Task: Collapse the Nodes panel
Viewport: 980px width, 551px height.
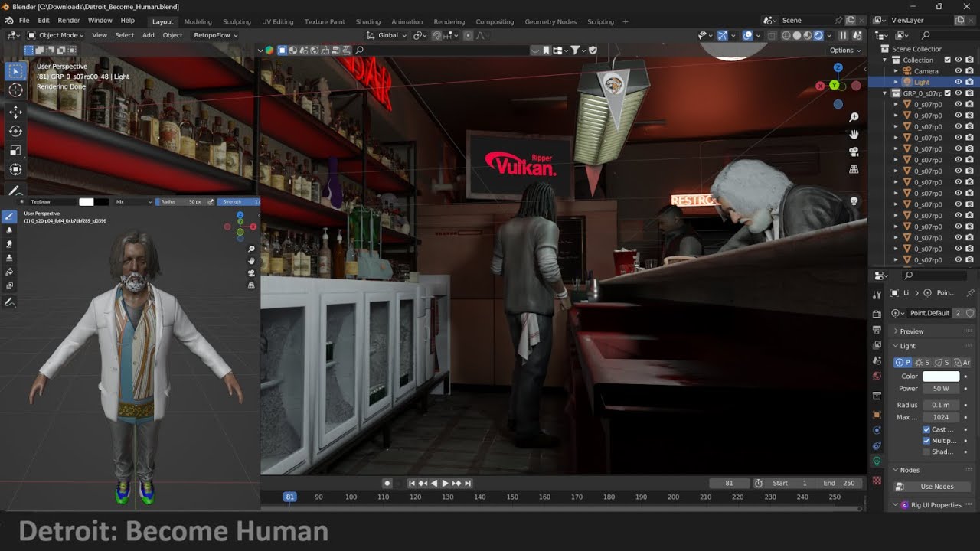Action: (x=933, y=470)
